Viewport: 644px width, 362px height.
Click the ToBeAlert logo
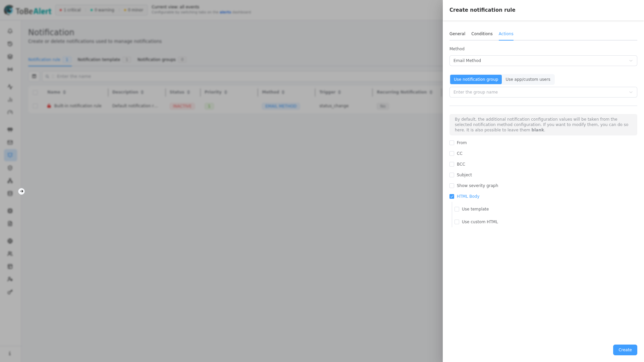pos(28,10)
